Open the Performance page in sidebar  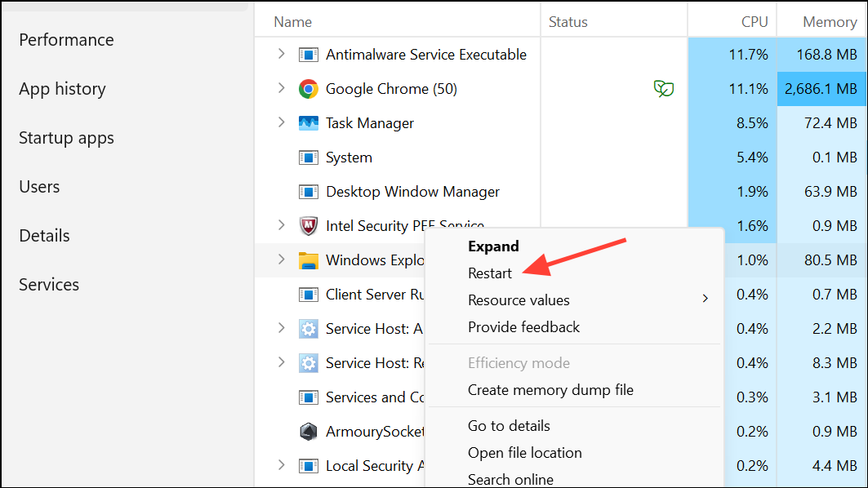(66, 40)
